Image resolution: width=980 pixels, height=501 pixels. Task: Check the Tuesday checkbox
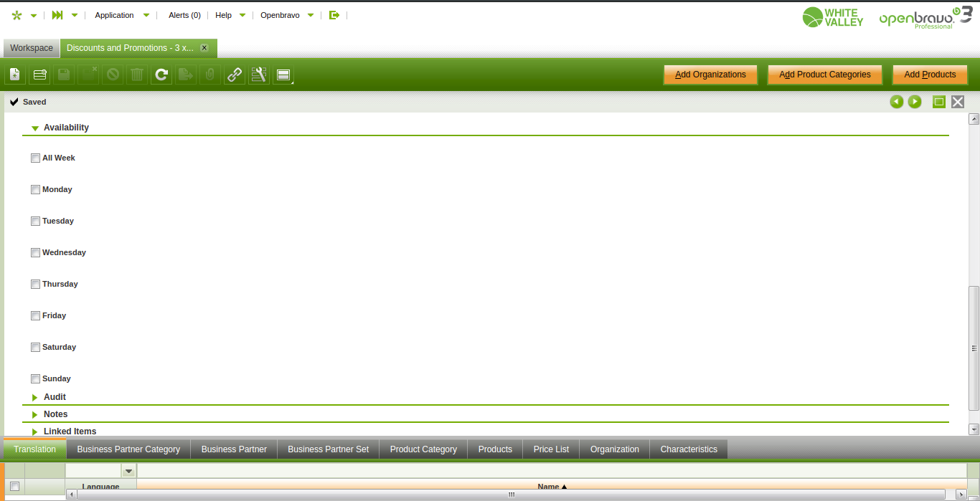[35, 221]
